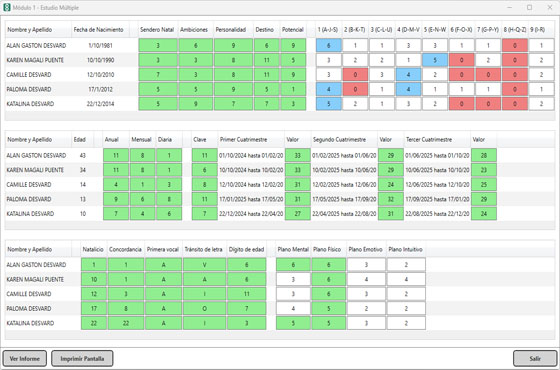Click the Imprimir Pantalla button
This screenshot has width=560, height=370.
click(x=82, y=358)
